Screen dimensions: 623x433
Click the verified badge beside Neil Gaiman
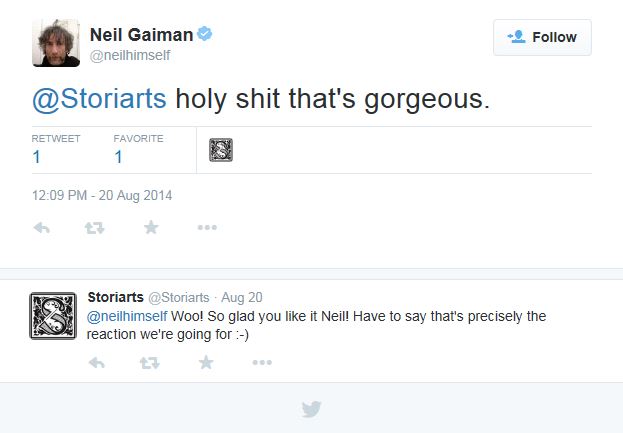tap(205, 34)
